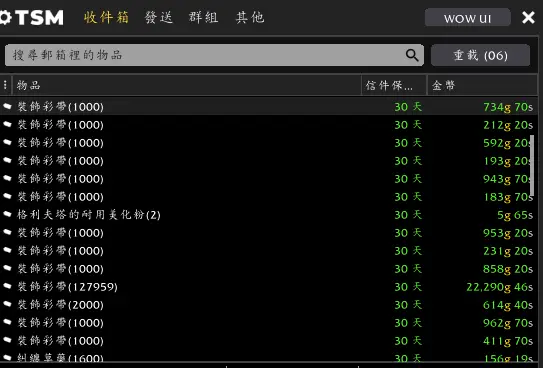Click the 734g 70s gold value

click(x=508, y=107)
